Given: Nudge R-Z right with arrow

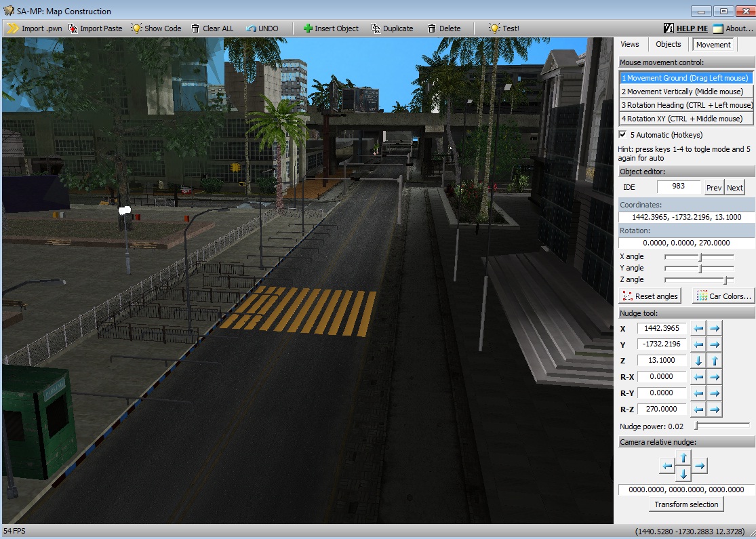Looking at the screenshot, I should [715, 410].
